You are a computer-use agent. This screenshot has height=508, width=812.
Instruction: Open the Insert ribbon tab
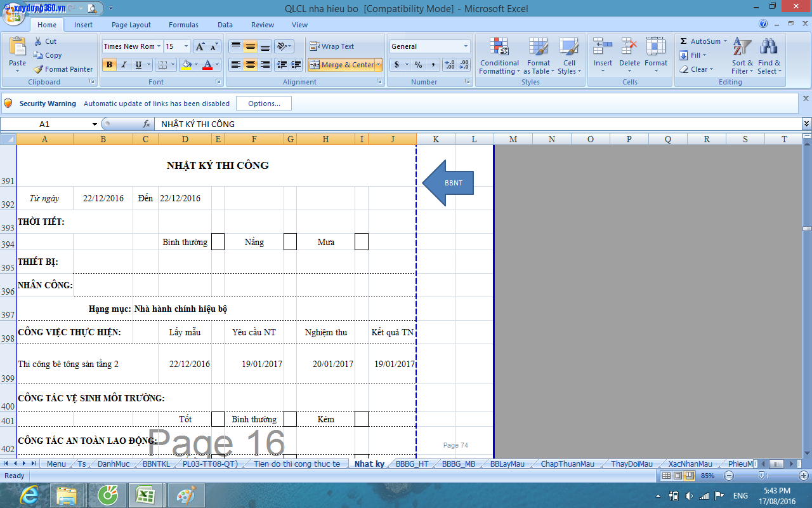(83, 25)
